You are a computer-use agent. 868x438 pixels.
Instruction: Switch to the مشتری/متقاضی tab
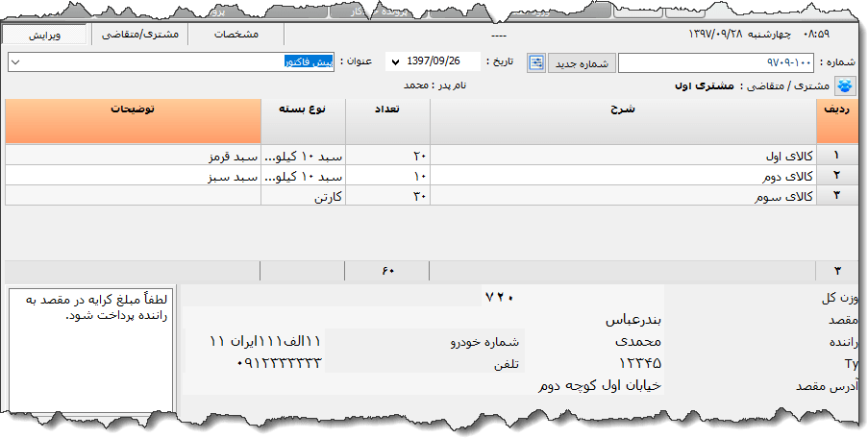point(140,35)
